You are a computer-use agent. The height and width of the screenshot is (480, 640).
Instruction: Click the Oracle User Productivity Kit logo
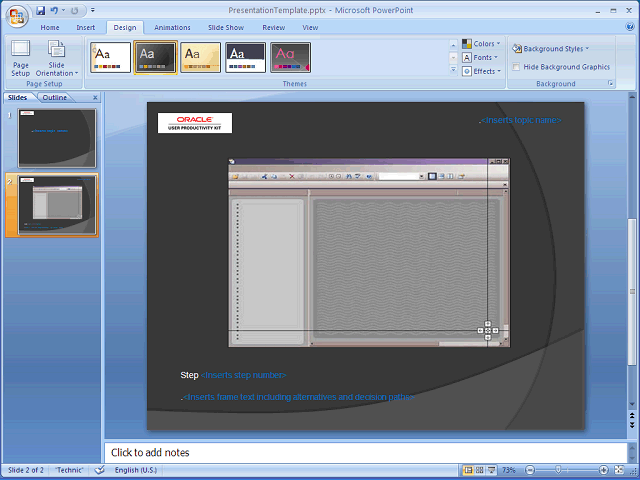pos(195,123)
